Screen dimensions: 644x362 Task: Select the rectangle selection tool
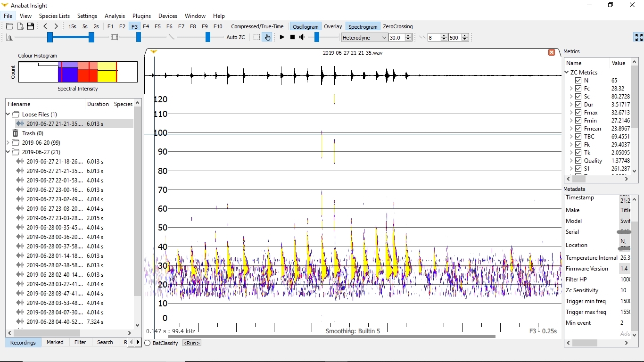[x=256, y=37]
